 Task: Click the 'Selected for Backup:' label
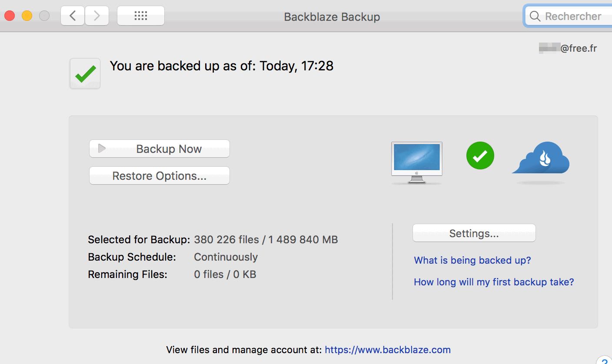click(139, 239)
